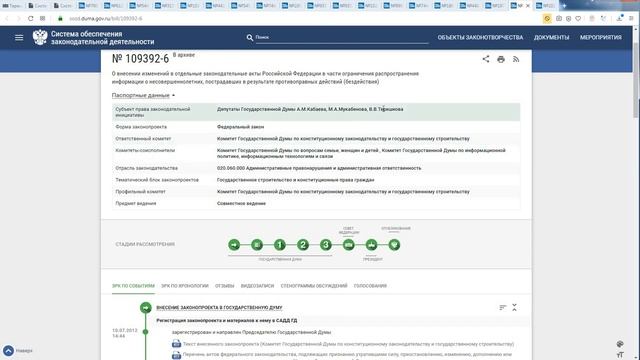Jump to third reading stage circle 3
Viewport: 640px width, 360px height.
tap(326, 245)
